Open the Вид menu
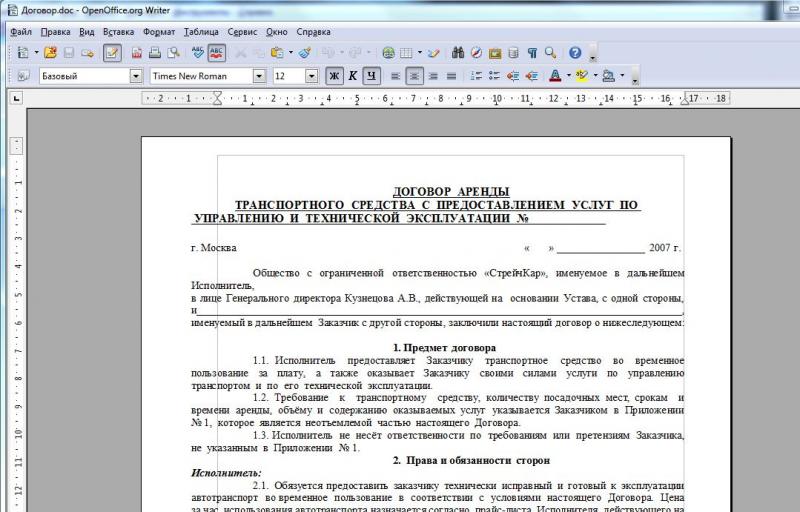This screenshot has width=800, height=512. click(x=87, y=32)
